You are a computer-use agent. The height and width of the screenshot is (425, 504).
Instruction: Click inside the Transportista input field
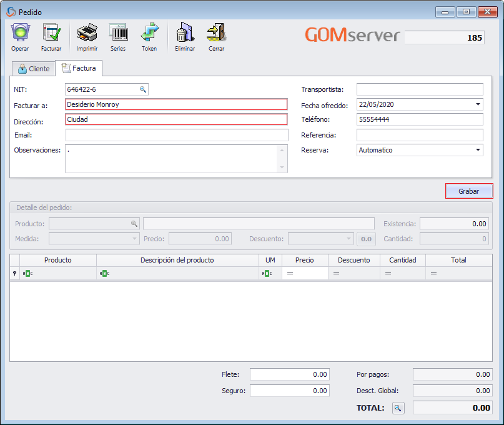(418, 89)
